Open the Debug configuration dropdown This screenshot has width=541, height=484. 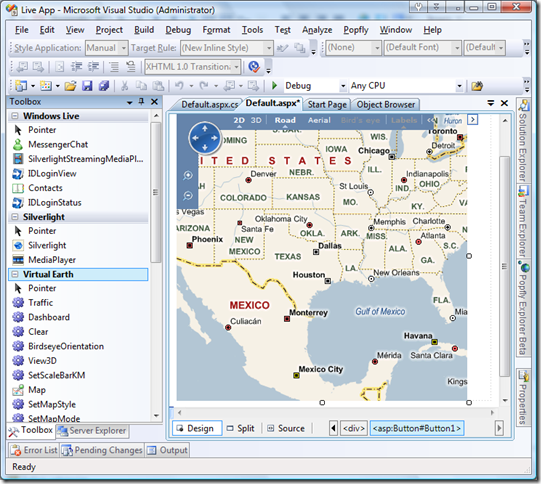[343, 86]
